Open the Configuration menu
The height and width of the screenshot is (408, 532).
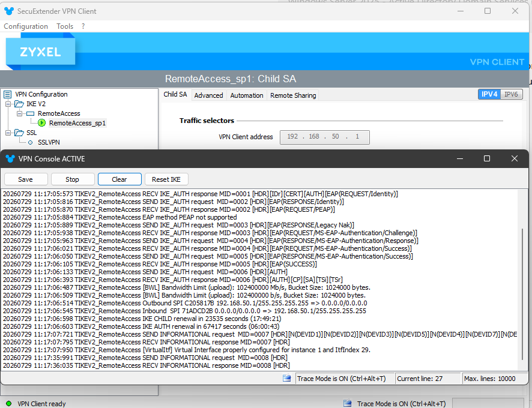click(x=26, y=26)
